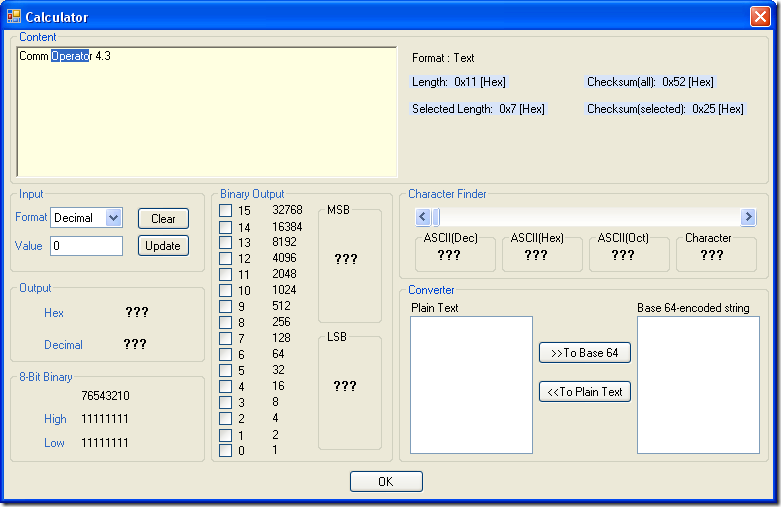Screen dimensions: 781x507
Task: Click the Calculator title bar icon
Action: (x=13, y=16)
